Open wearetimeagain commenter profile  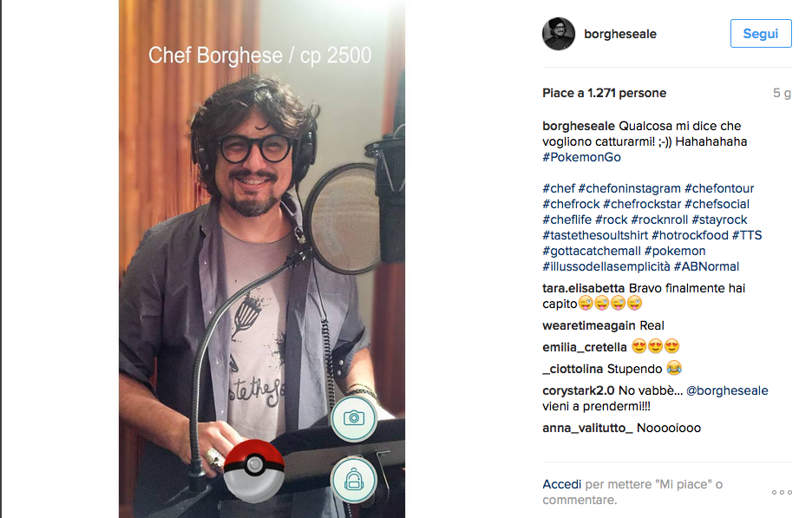pyautogui.click(x=589, y=326)
